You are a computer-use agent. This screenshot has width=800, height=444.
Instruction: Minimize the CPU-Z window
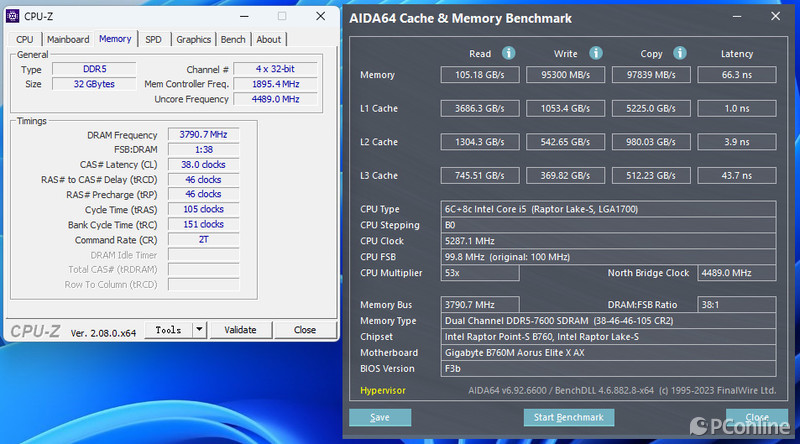point(244,16)
